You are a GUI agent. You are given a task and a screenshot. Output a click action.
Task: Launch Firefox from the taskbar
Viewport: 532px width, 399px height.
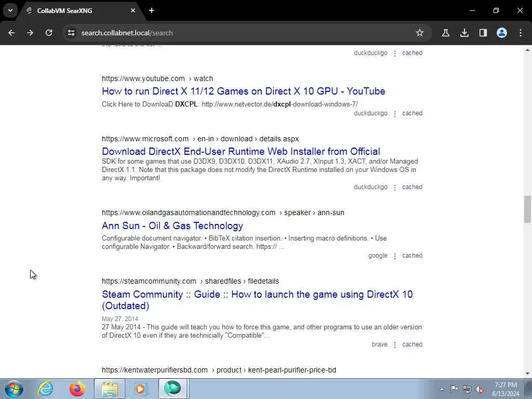click(77, 389)
